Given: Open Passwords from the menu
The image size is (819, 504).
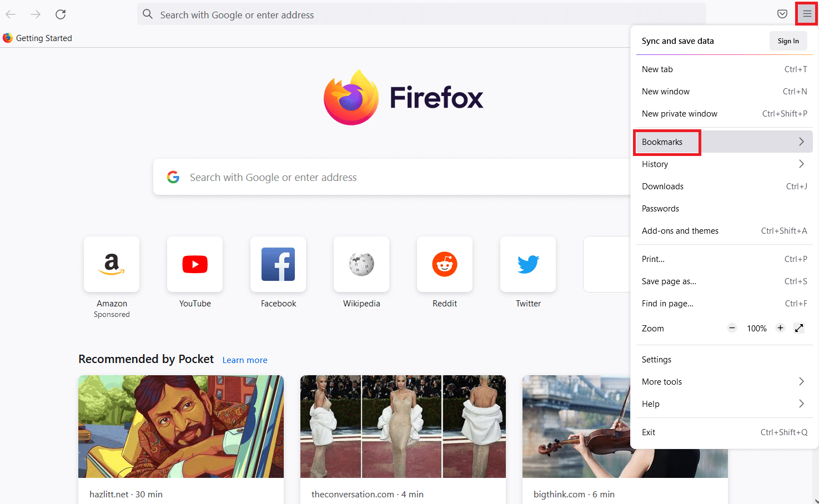Looking at the screenshot, I should [x=724, y=208].
